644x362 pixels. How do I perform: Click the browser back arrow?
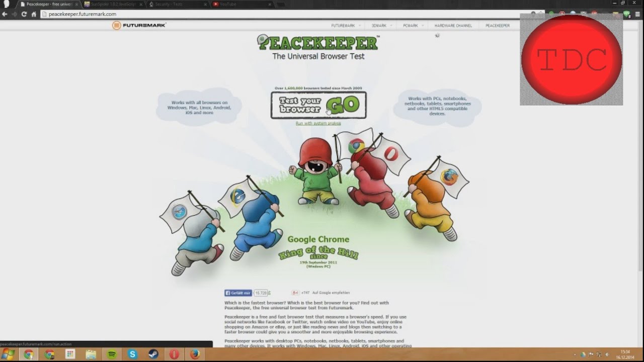point(5,14)
